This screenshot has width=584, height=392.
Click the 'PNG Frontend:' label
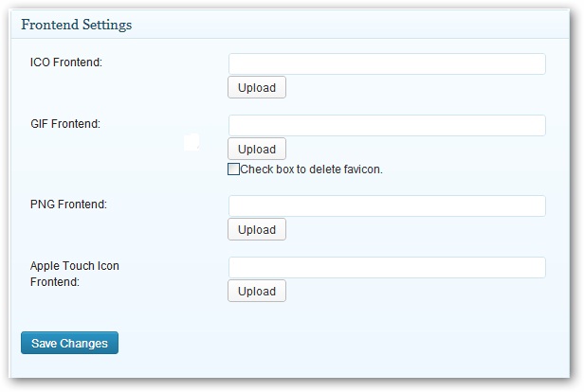68,205
